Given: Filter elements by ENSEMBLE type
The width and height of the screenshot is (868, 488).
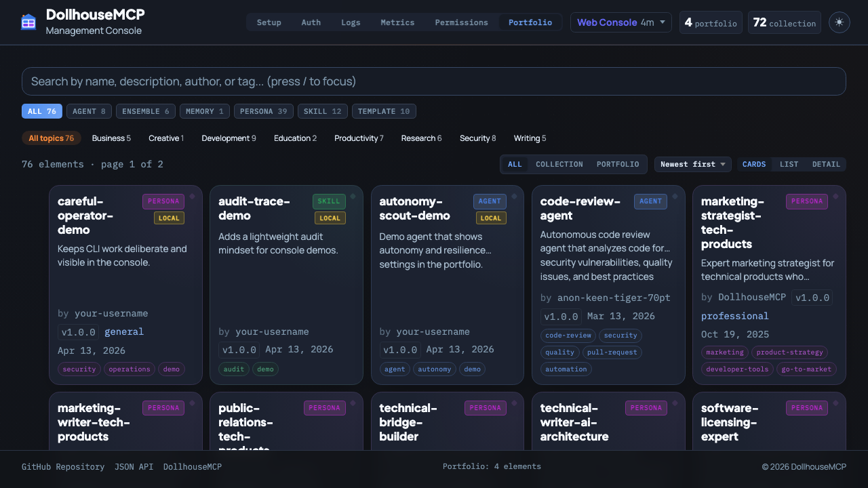Looking at the screenshot, I should (x=146, y=111).
